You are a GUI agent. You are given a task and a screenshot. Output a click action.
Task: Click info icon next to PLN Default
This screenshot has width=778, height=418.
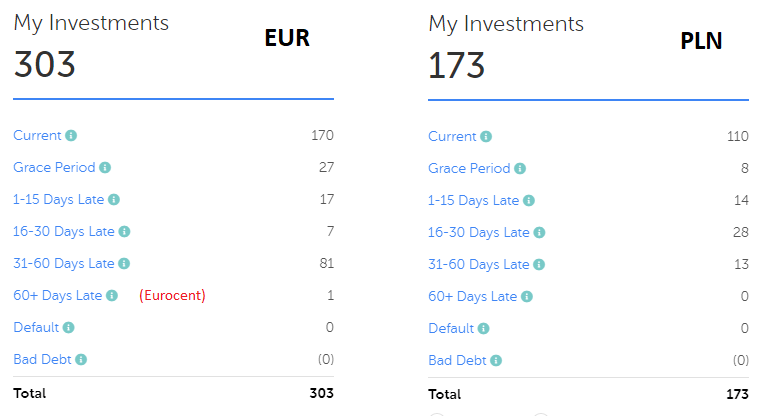pos(484,329)
